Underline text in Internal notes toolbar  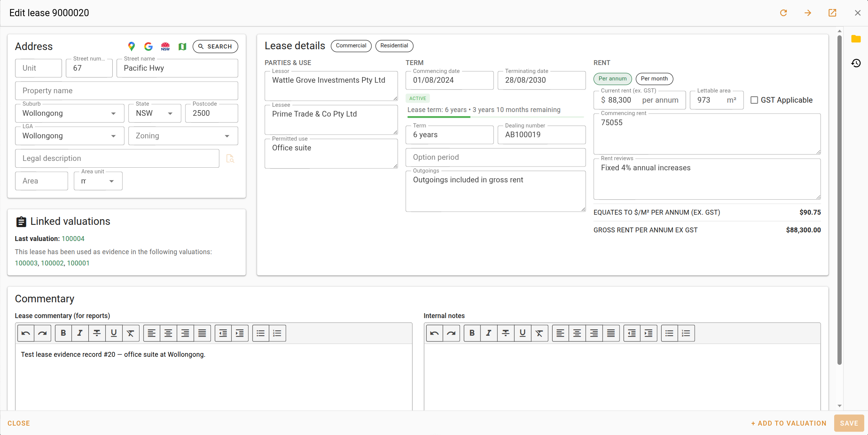(523, 333)
